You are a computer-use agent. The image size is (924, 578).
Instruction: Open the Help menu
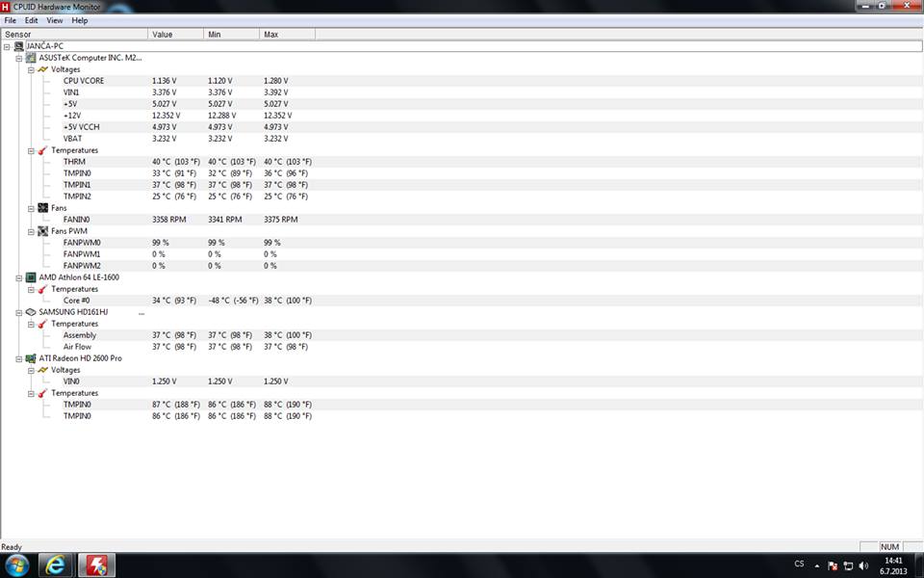[x=80, y=20]
